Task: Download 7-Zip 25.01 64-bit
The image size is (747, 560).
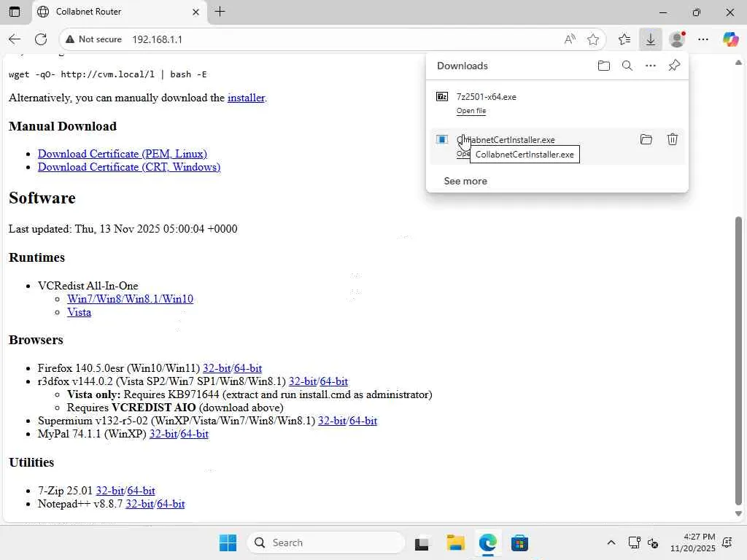Action: tap(141, 491)
